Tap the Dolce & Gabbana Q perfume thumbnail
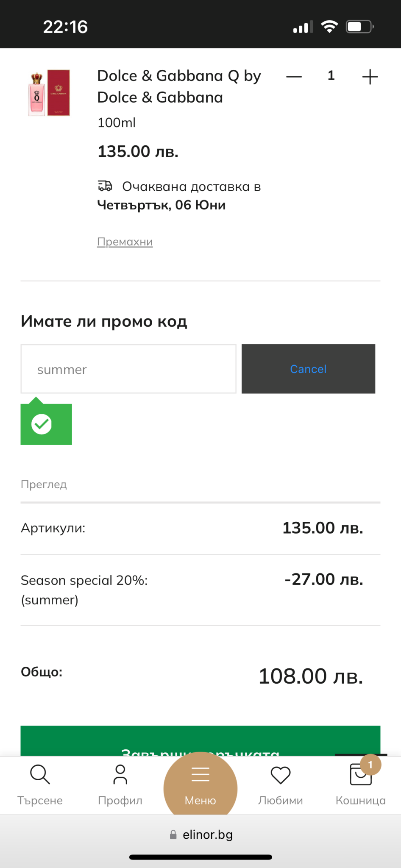This screenshot has height=868, width=401. click(x=49, y=93)
